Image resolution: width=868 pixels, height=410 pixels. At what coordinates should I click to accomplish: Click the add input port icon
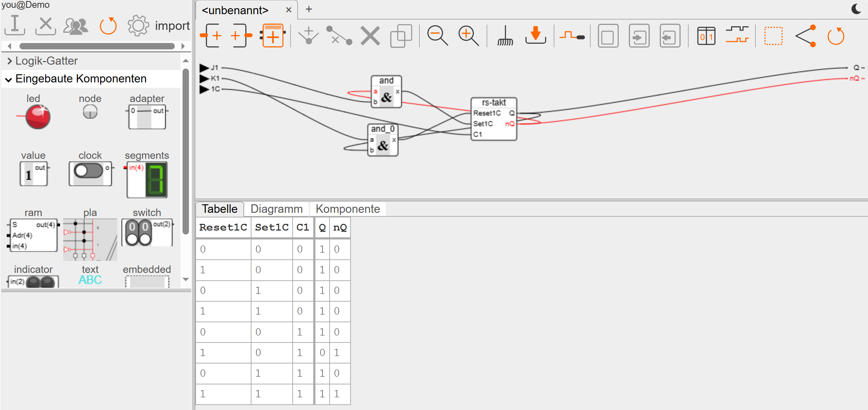pyautogui.click(x=212, y=36)
